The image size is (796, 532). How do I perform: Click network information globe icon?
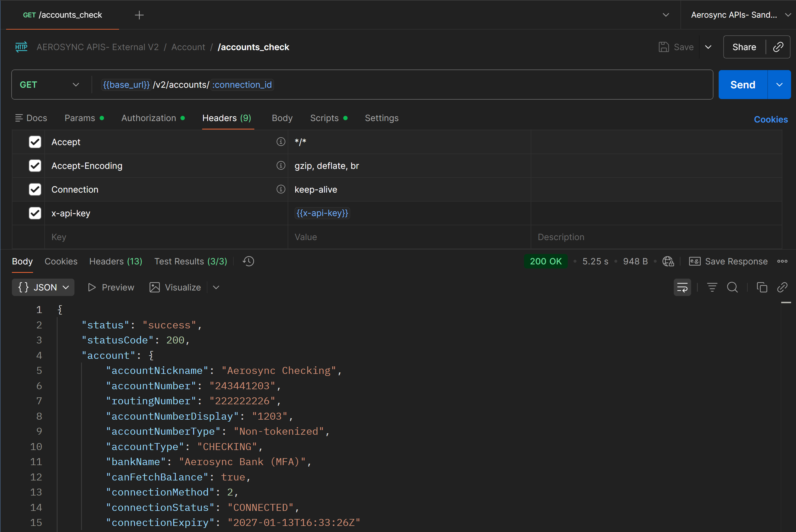(x=668, y=261)
